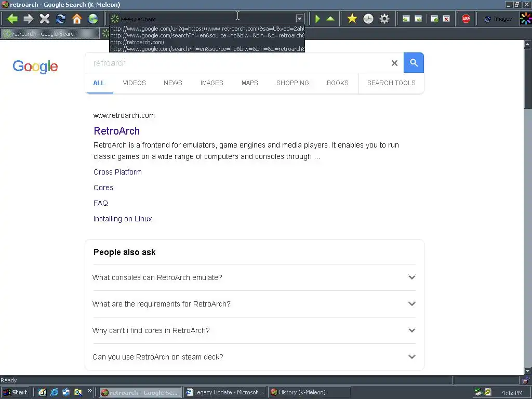Expand 'Can you use RetroArch on steam deck?'

254,357
